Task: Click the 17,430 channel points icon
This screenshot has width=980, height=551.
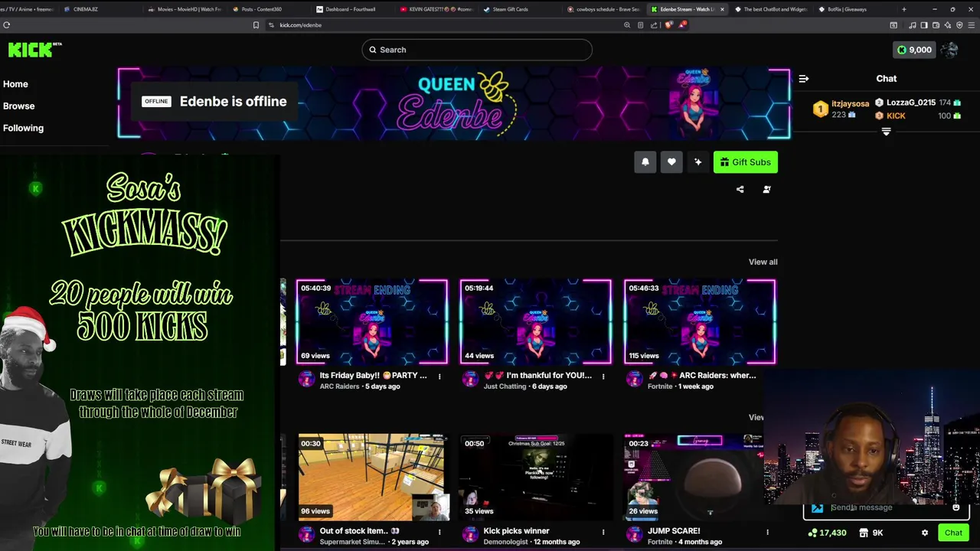Action: pos(828,533)
